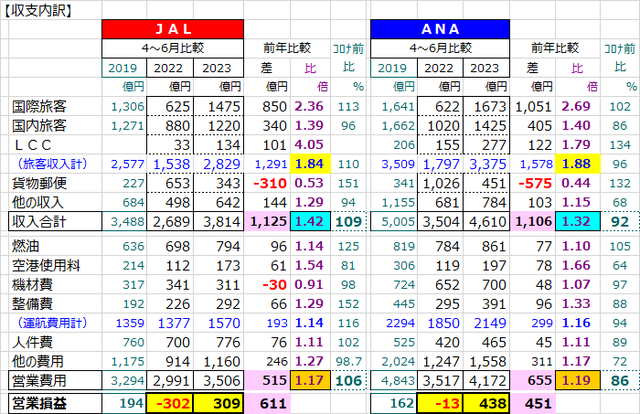Screen dimensions: 640x414
Task: Select the JAL 2019 revenue total 3,488
Action: 124,222
